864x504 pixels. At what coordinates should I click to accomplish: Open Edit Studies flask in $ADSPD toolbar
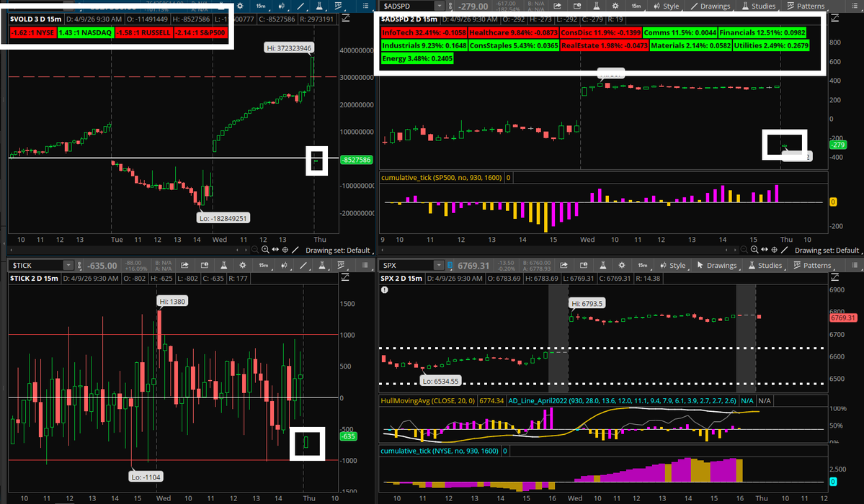pyautogui.click(x=596, y=6)
